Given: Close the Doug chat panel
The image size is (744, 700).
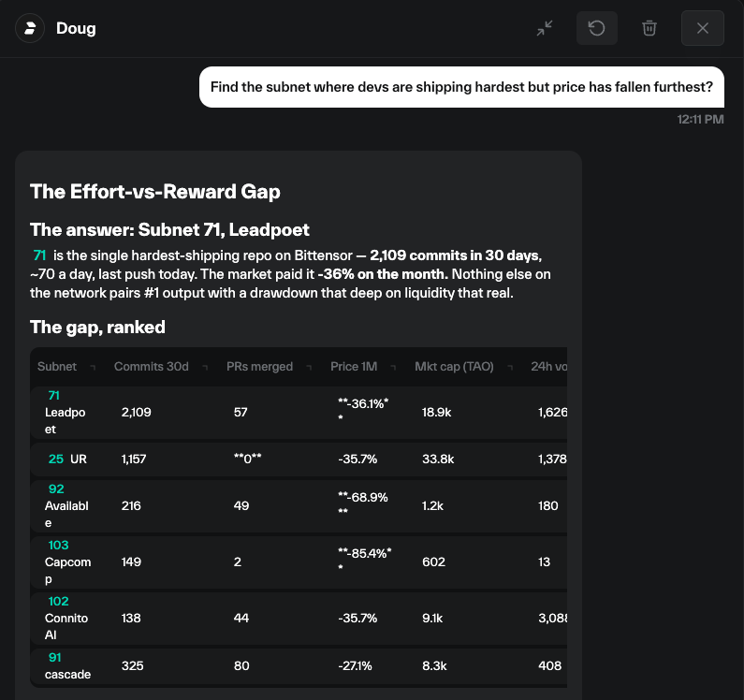Looking at the screenshot, I should (702, 28).
